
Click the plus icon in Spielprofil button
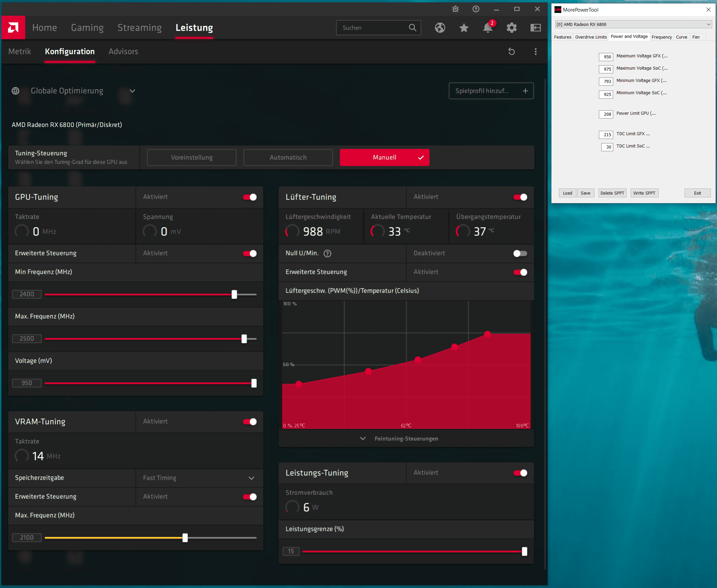(525, 91)
